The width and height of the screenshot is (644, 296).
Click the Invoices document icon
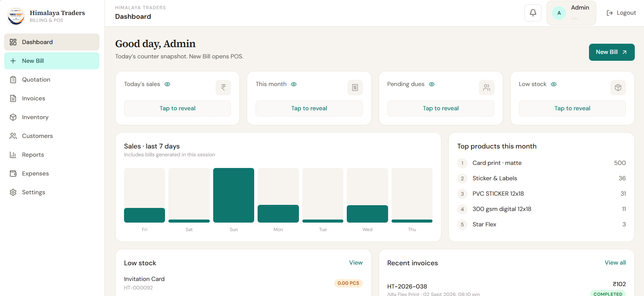pyautogui.click(x=13, y=98)
